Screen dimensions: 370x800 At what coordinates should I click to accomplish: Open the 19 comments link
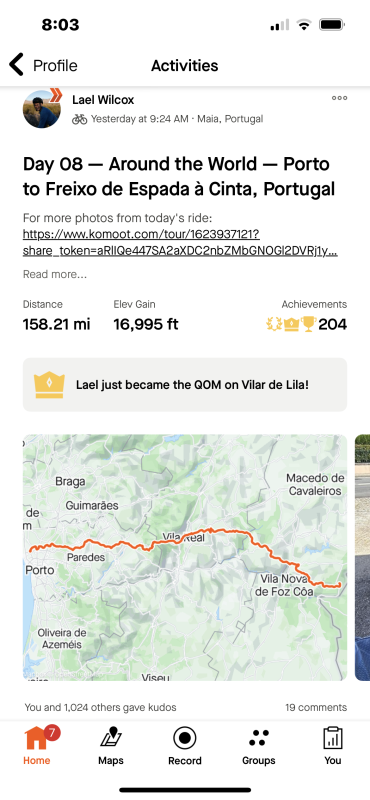coord(316,707)
